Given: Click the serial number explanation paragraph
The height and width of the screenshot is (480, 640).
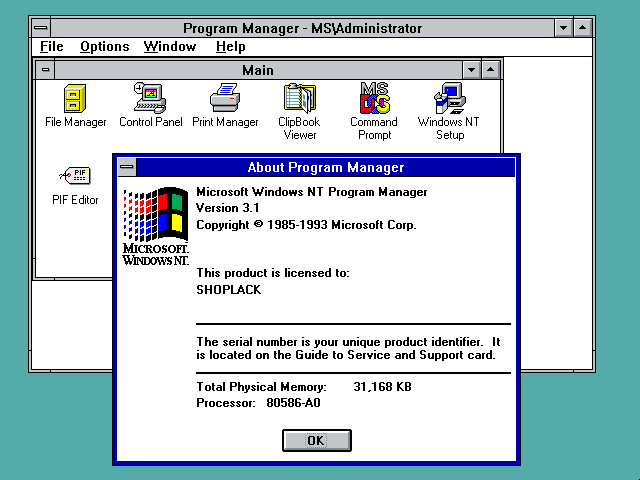Looking at the screenshot, I should tap(348, 348).
